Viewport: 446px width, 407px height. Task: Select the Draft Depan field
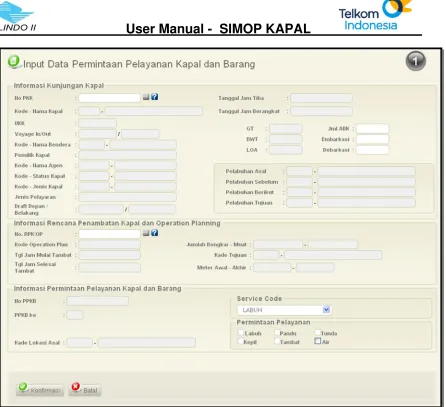click(101, 209)
